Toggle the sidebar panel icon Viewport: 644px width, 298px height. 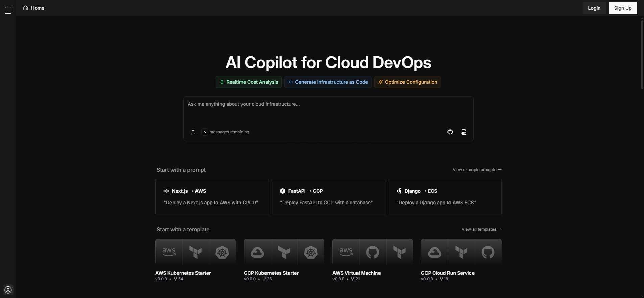tap(8, 10)
